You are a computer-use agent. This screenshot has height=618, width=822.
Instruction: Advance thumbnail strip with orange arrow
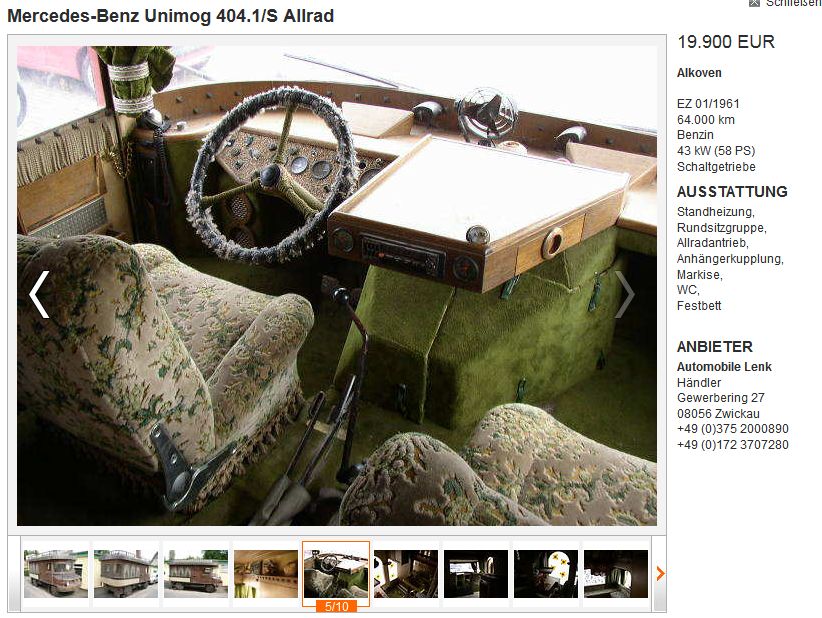point(660,574)
